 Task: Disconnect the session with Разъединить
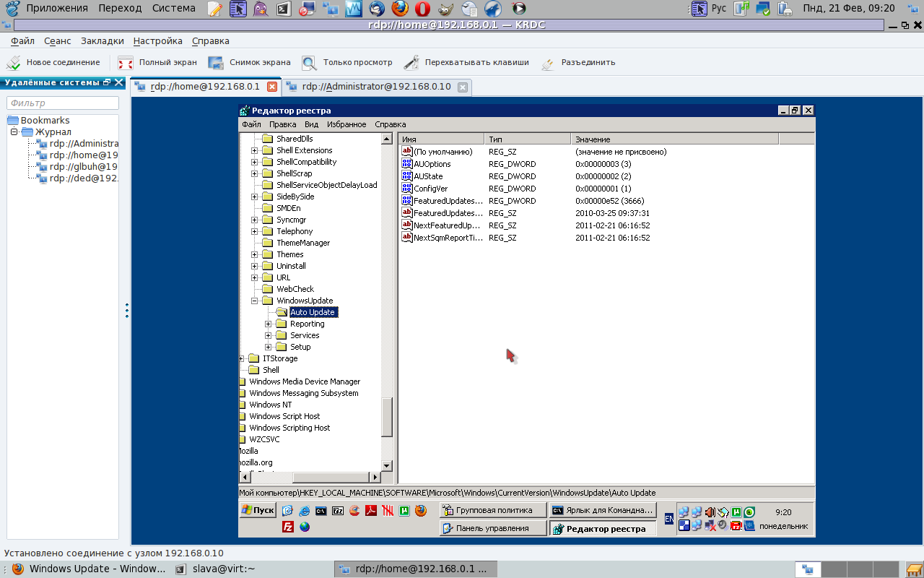click(x=578, y=63)
